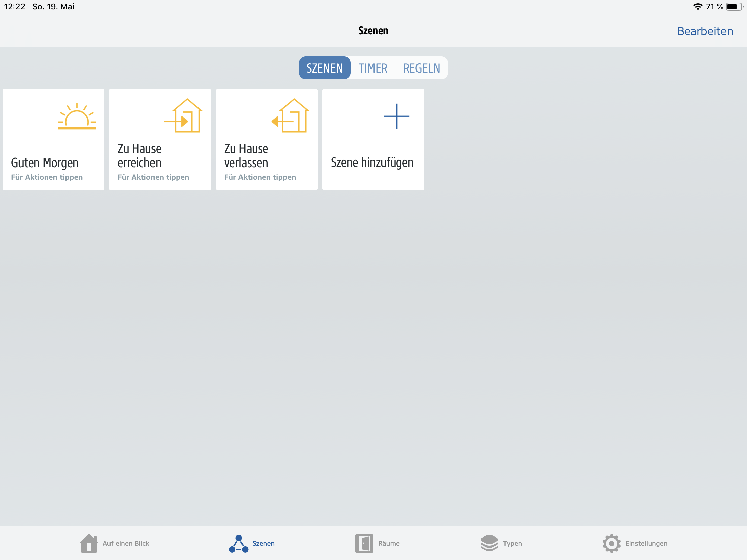Tap the leaving-home icon with left arrow
Image resolution: width=747 pixels, height=560 pixels.
291,116
